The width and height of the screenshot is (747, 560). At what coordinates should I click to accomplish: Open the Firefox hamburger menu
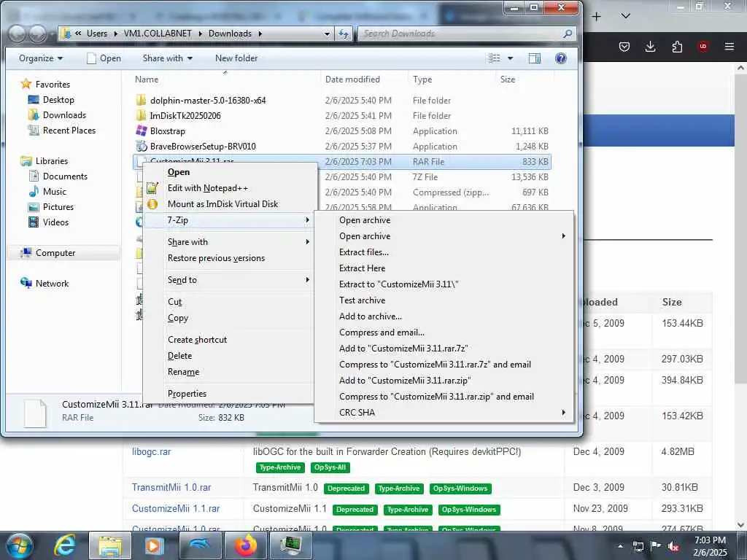729,47
